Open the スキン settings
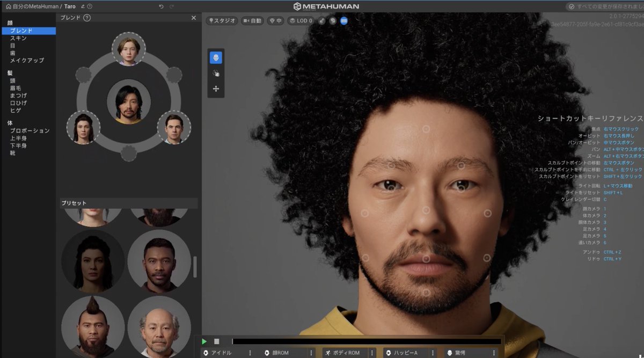The width and height of the screenshot is (644, 358). click(18, 38)
